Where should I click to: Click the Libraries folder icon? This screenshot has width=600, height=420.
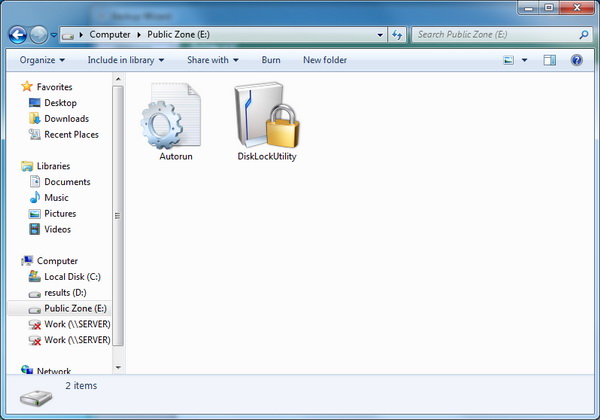click(x=27, y=166)
